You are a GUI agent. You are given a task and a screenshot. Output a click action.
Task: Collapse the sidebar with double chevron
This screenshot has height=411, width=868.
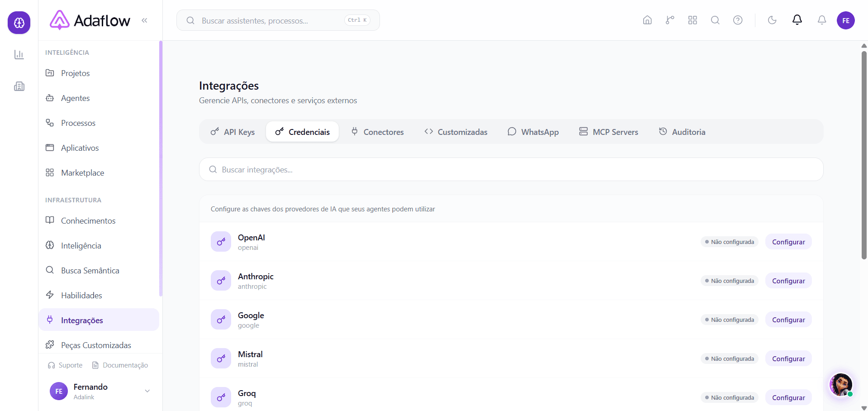[x=144, y=20]
